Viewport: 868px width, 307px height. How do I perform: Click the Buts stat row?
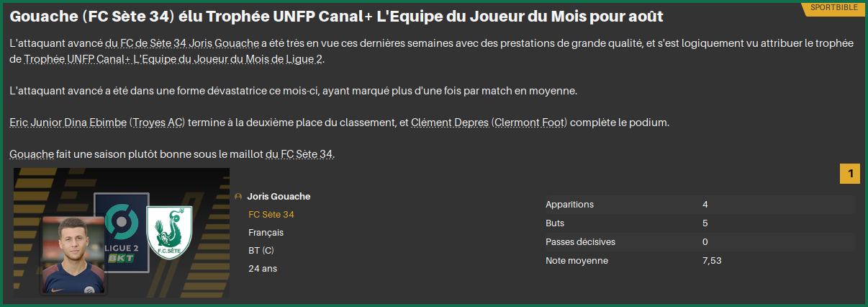click(697, 223)
